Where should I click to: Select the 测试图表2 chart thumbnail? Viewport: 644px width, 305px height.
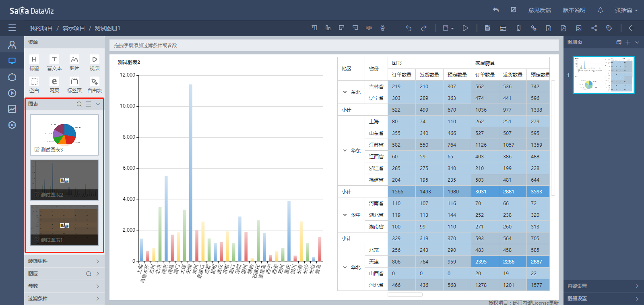click(64, 180)
